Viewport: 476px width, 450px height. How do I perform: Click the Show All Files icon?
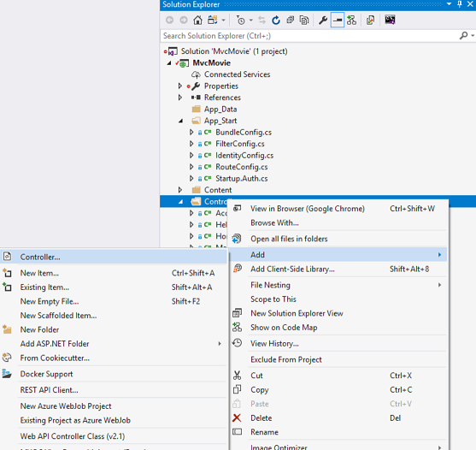pyautogui.click(x=304, y=21)
